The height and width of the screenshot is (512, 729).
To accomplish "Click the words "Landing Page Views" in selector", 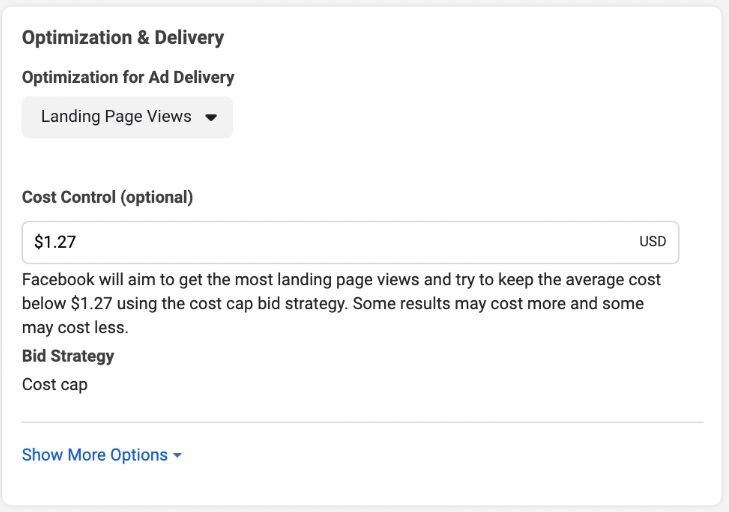I will [x=116, y=117].
